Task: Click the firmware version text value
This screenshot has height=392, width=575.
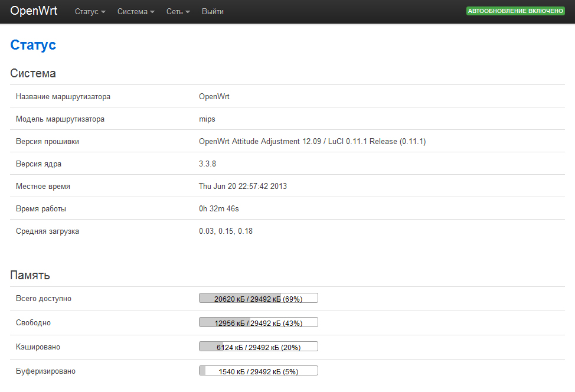Action: [312, 142]
